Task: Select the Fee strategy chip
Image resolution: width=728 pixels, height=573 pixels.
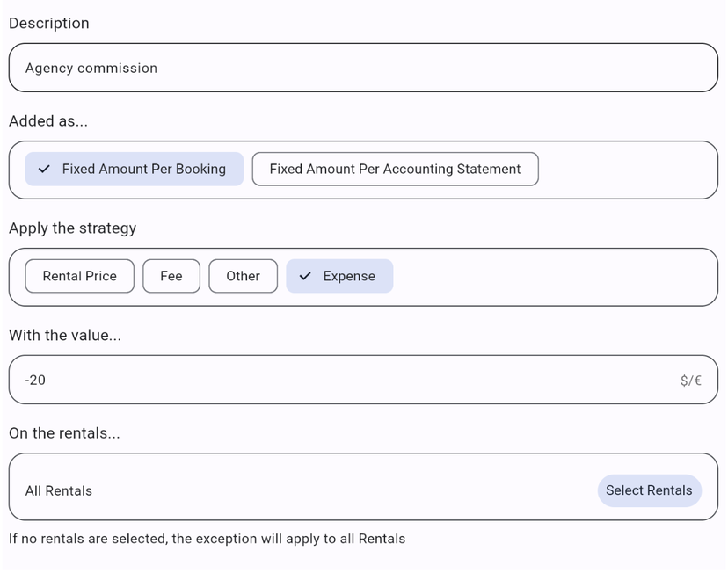Action: pos(171,276)
